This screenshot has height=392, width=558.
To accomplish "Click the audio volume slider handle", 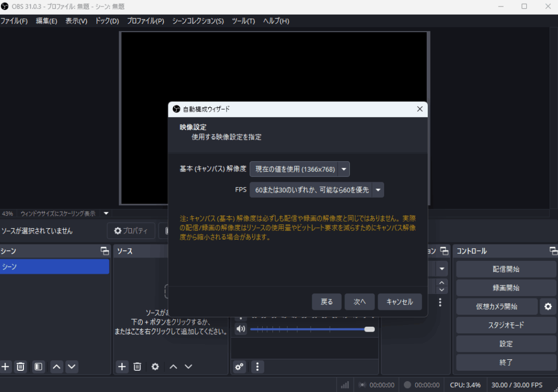I will (369, 329).
